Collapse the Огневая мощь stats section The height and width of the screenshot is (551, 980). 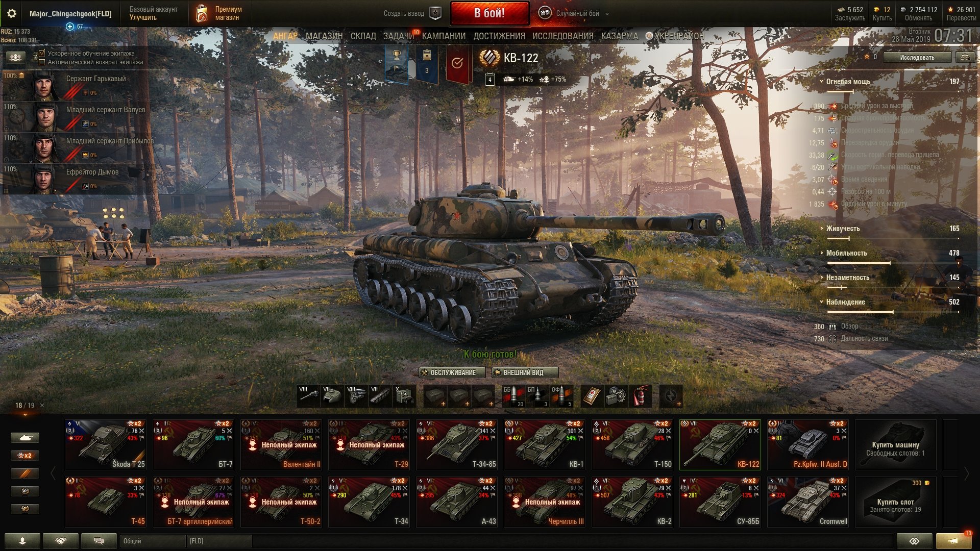pyautogui.click(x=848, y=82)
